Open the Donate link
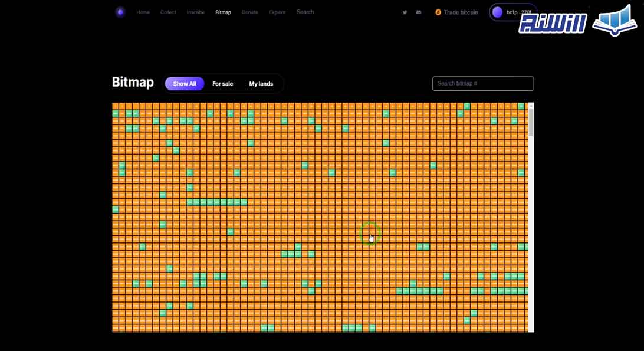Image resolution: width=644 pixels, height=351 pixels. 250,12
